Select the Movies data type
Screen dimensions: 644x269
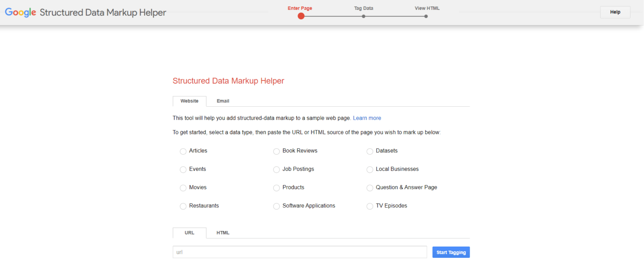tap(183, 188)
